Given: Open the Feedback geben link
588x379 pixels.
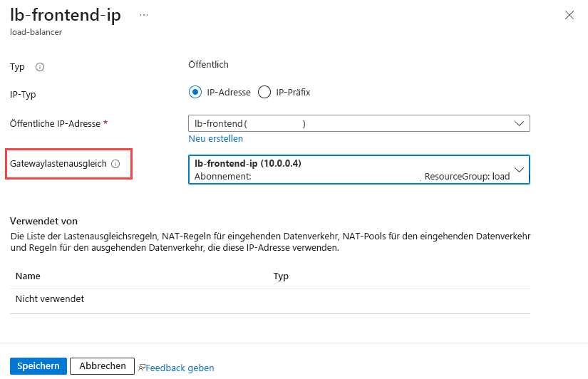Looking at the screenshot, I should tap(180, 368).
